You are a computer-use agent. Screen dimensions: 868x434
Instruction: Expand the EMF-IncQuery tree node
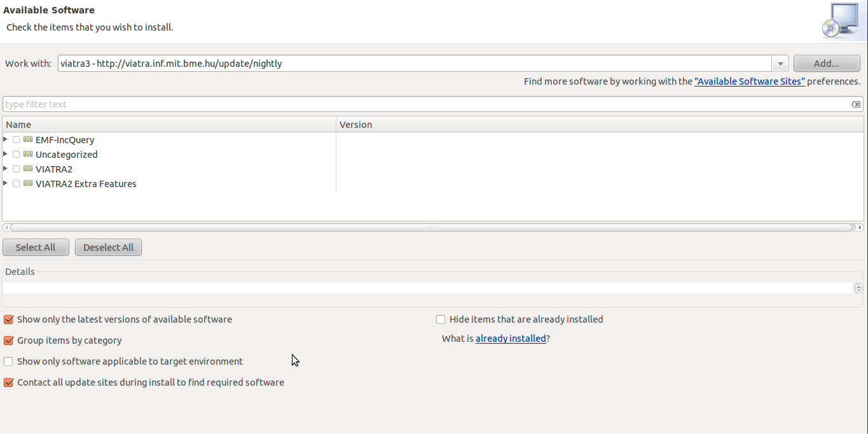coord(6,139)
